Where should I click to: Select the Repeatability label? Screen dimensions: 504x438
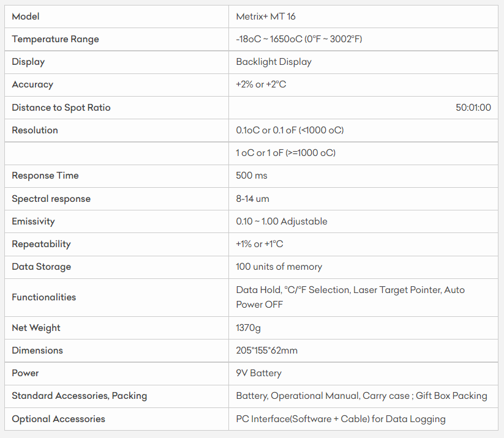pyautogui.click(x=41, y=244)
